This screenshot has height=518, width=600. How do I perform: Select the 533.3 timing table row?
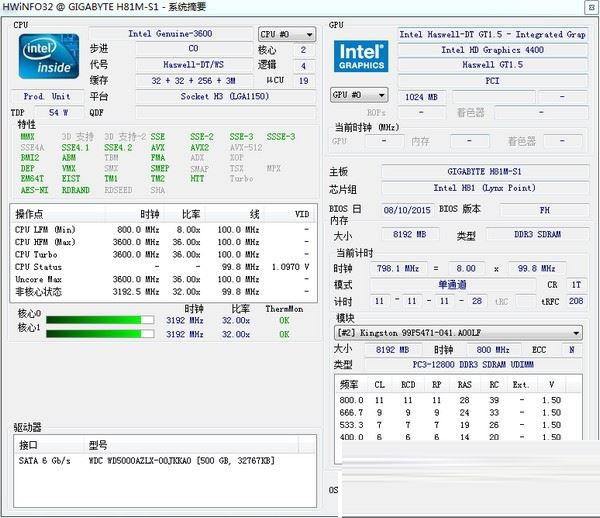pos(458,425)
